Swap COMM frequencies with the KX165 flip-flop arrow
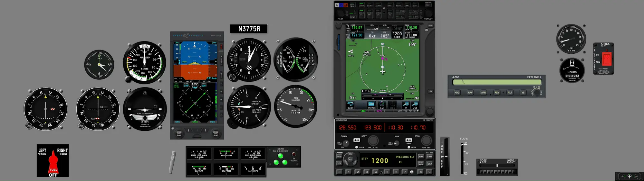 [x=357, y=140]
